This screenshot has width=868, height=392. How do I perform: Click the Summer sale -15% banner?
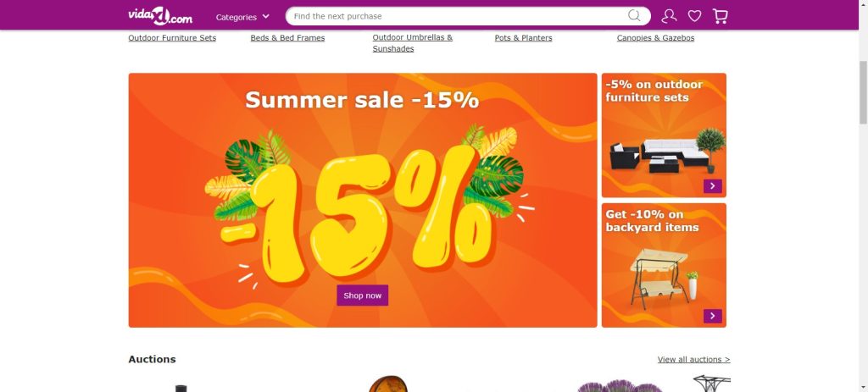coord(363,200)
